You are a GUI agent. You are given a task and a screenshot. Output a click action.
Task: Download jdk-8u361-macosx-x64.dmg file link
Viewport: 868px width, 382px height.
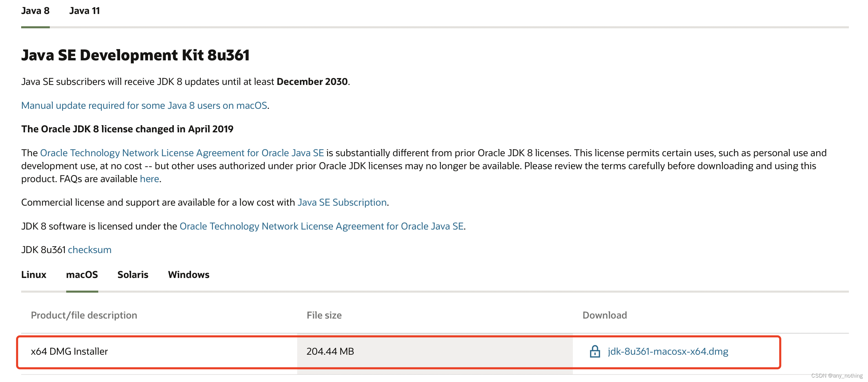point(668,351)
